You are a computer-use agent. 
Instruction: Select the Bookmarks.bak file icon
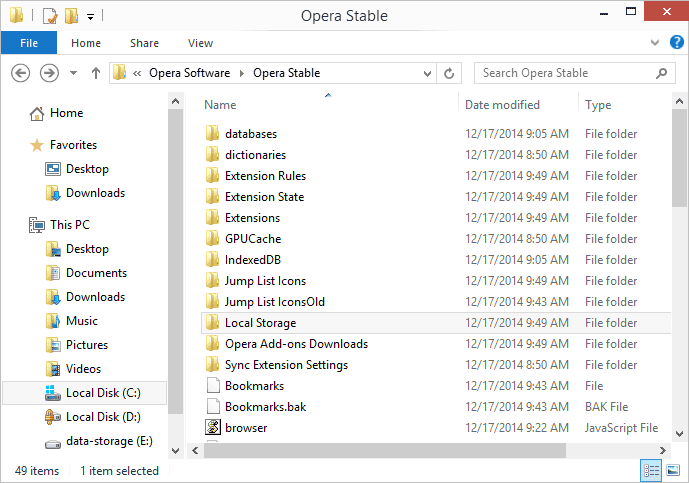[213, 407]
